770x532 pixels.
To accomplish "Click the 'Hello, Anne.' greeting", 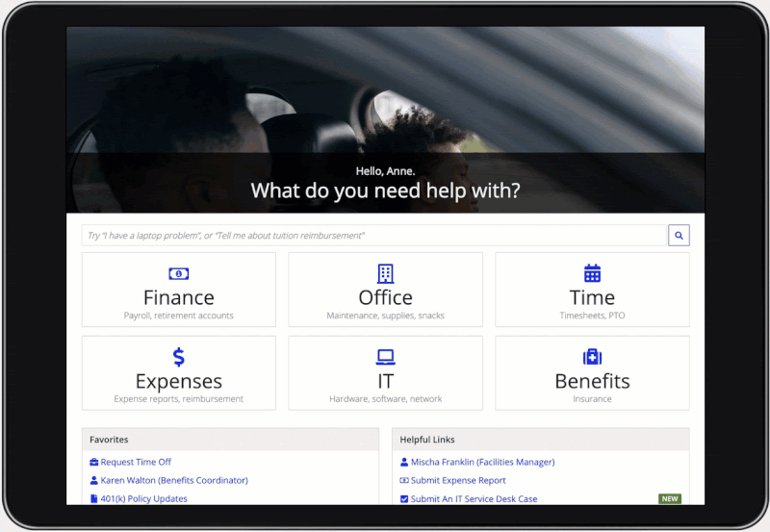I will pyautogui.click(x=386, y=171).
